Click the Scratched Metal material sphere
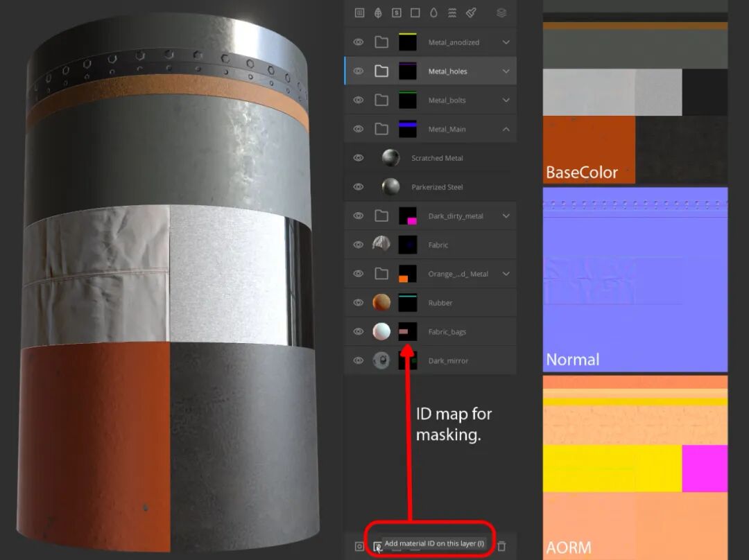 390,158
